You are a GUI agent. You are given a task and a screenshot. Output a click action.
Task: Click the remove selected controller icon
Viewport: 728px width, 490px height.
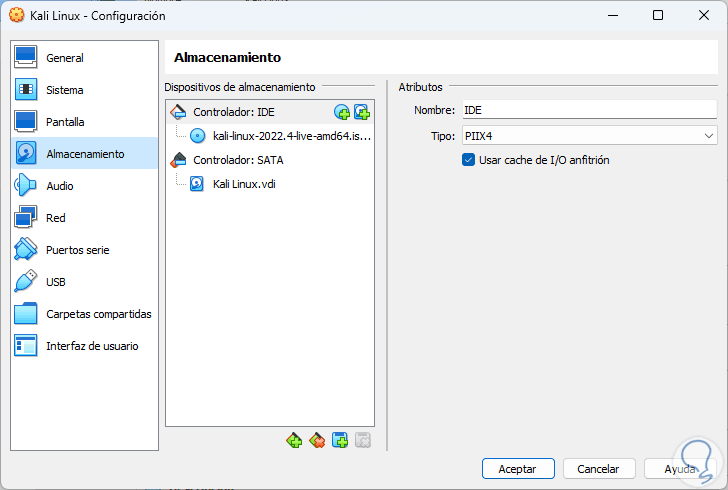click(317, 440)
